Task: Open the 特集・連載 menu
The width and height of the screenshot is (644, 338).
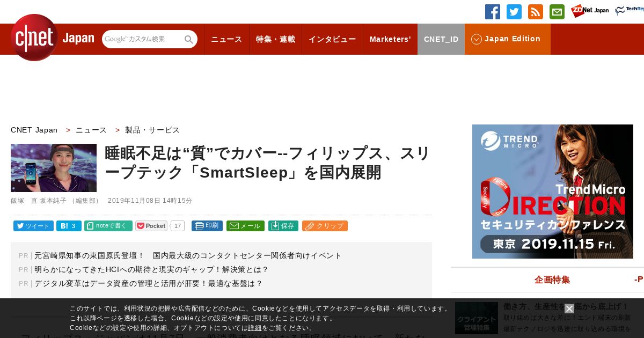Action: pyautogui.click(x=275, y=39)
